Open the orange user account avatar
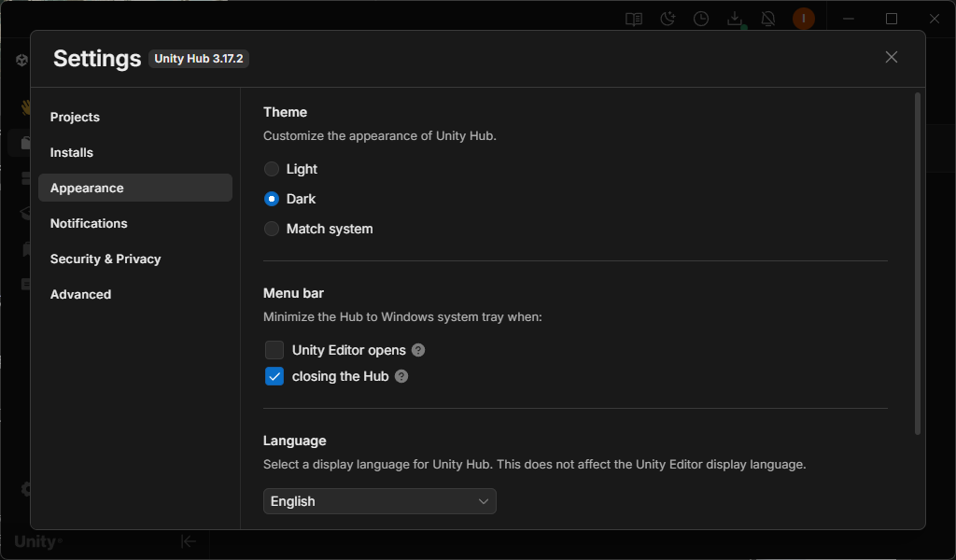This screenshot has width=956, height=560. [x=803, y=19]
